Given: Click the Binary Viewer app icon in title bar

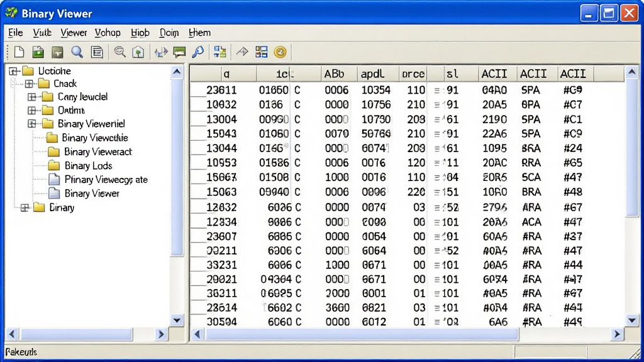Looking at the screenshot, I should pyautogui.click(x=11, y=13).
